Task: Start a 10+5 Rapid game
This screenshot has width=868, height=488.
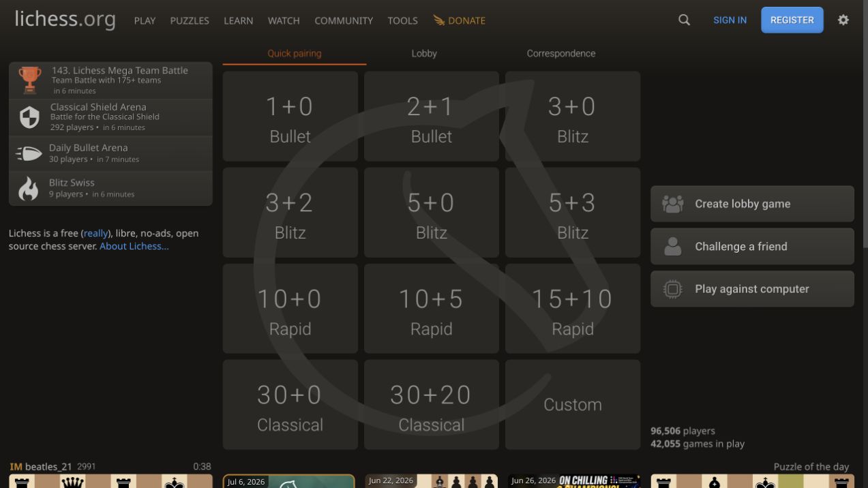Action: 431,309
